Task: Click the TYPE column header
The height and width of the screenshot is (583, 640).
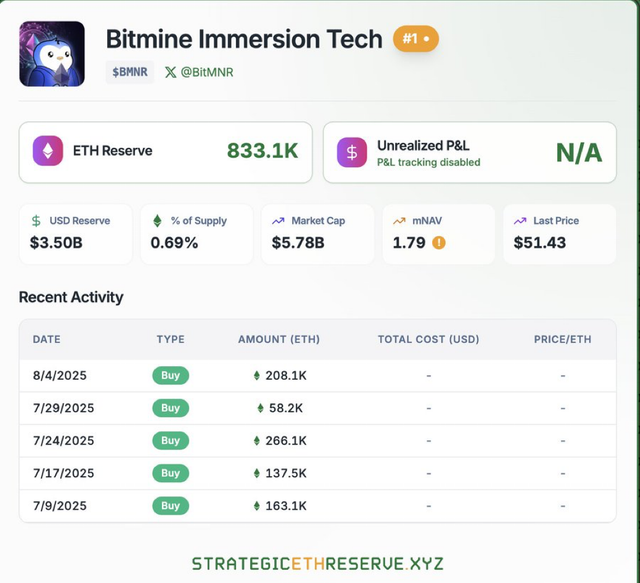Action: pyautogui.click(x=171, y=339)
